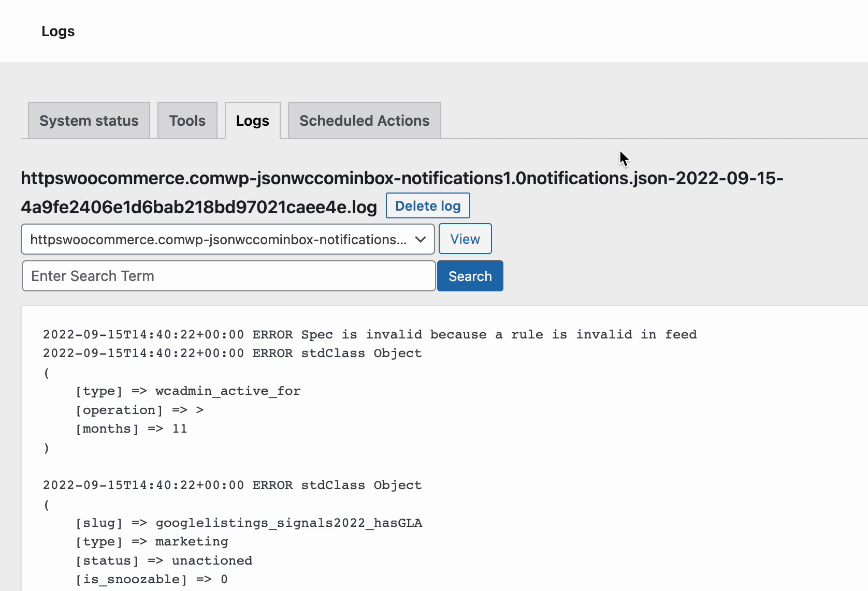Focus the Enter Search Term field
The width and height of the screenshot is (868, 591).
click(228, 276)
